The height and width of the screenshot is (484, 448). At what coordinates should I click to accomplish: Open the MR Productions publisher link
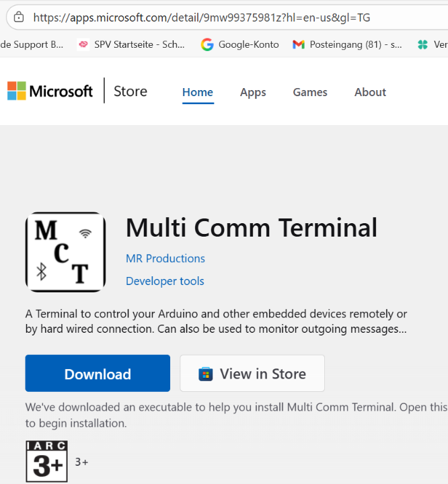165,258
